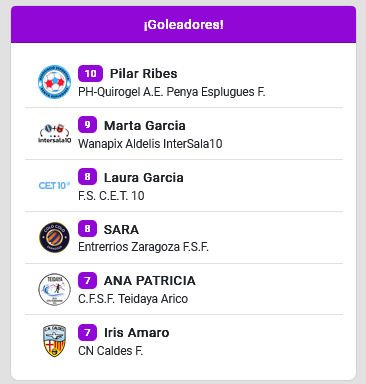366x384 pixels.
Task: Visit the C.F.S.F. Teidaya Arico team
Action: tap(133, 299)
